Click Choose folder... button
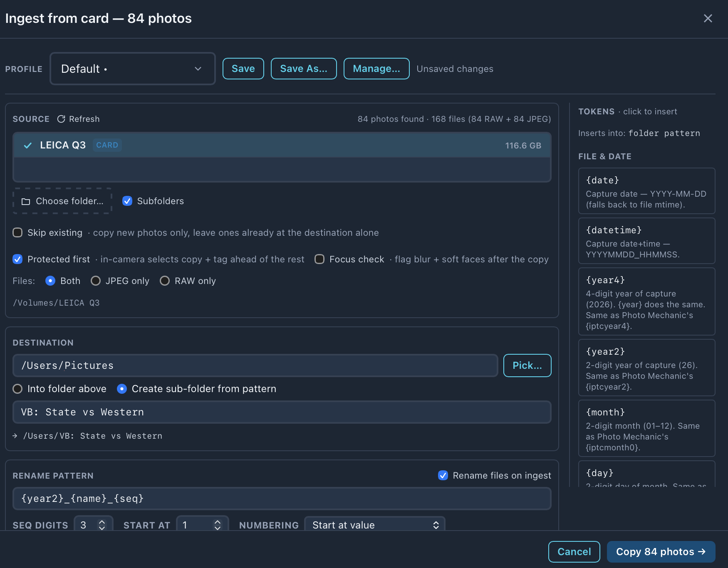Image resolution: width=728 pixels, height=568 pixels. [x=62, y=201]
